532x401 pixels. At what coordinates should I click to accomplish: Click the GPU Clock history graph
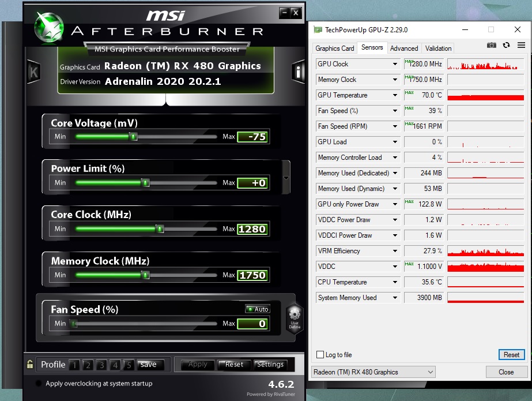(485, 64)
